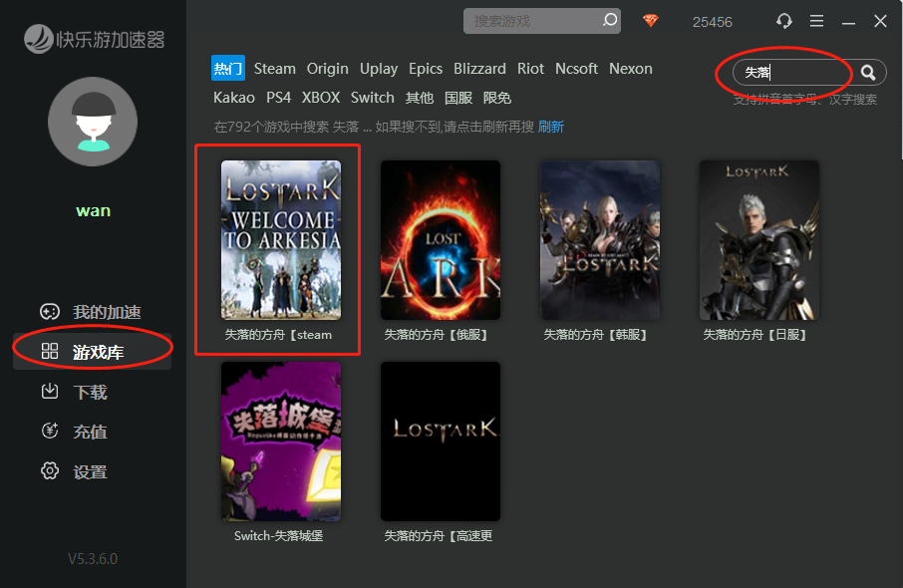Click the 失落的方舟【俄服】 title text
This screenshot has width=903, height=588.
(x=438, y=335)
